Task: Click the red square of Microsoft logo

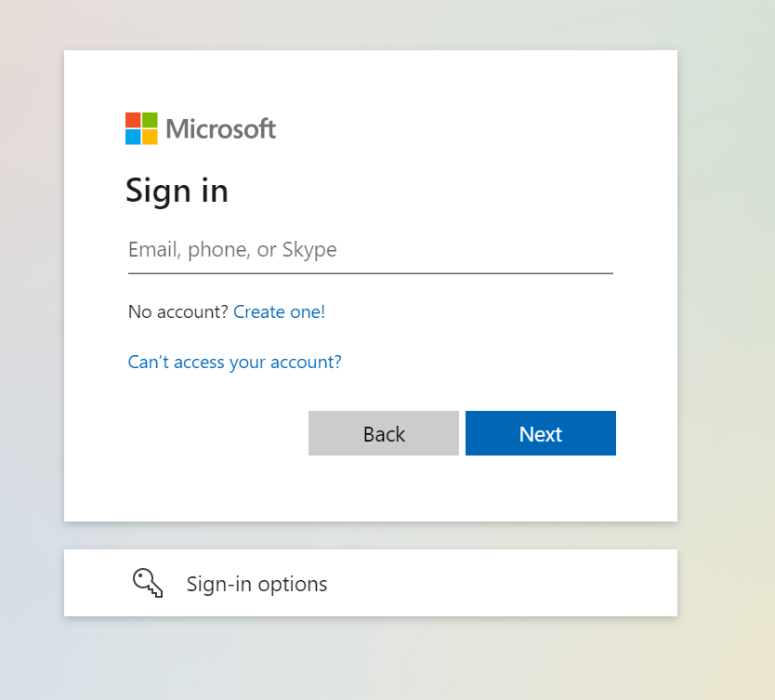Action: [x=133, y=120]
